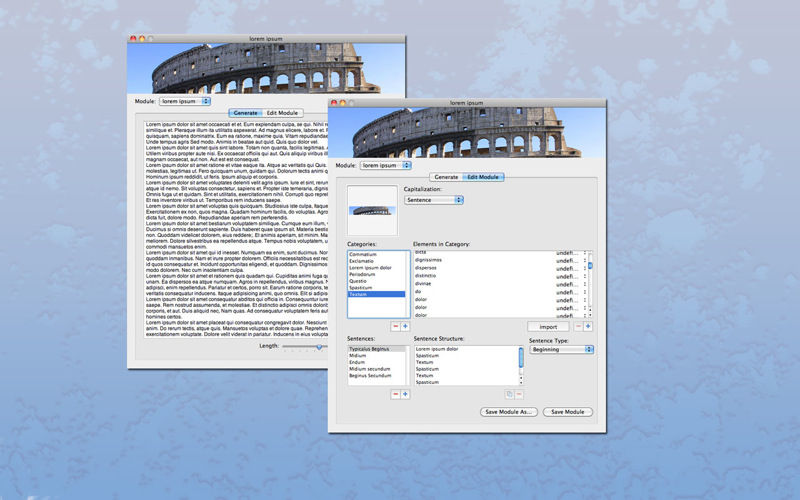This screenshot has width=800, height=500.
Task: Click the Length slider in the back window
Action: point(305,346)
